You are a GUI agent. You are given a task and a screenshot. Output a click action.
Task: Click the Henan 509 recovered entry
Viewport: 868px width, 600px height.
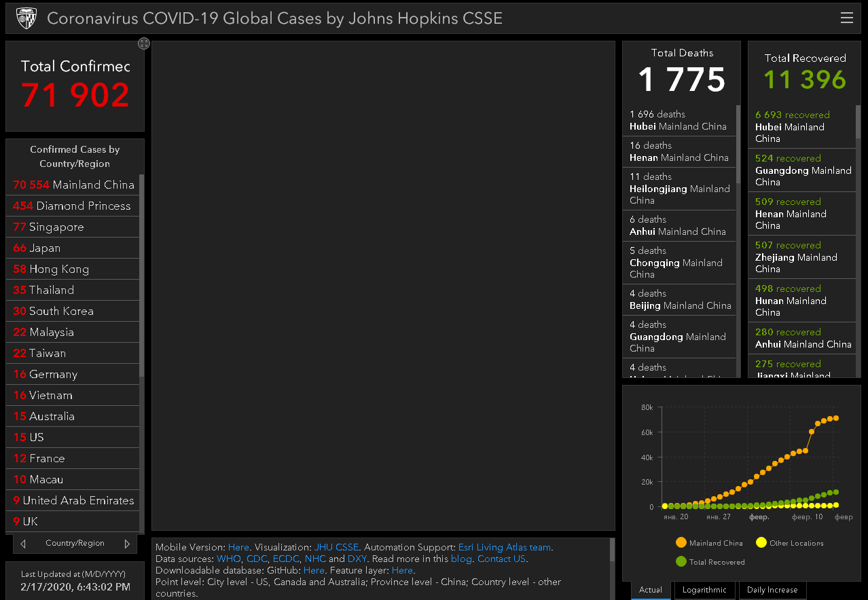(x=802, y=214)
